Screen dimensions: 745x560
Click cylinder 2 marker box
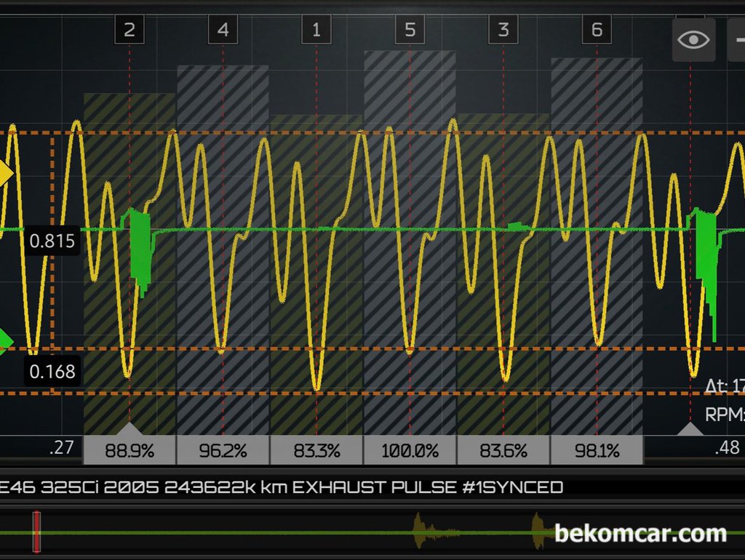130,30
